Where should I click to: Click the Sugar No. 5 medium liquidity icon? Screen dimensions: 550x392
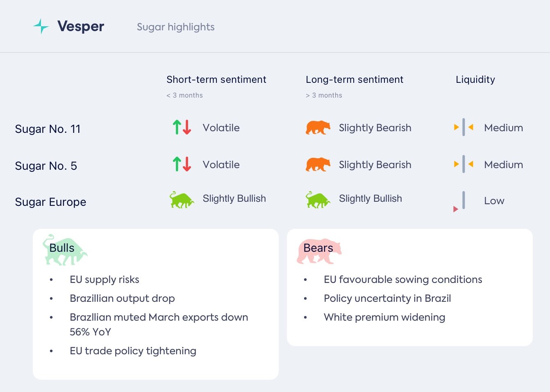pos(464,164)
